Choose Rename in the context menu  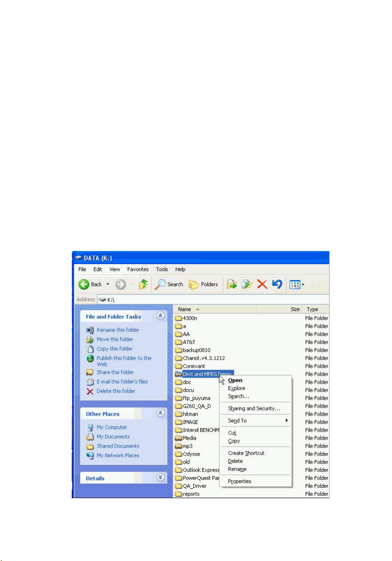[x=256, y=469]
